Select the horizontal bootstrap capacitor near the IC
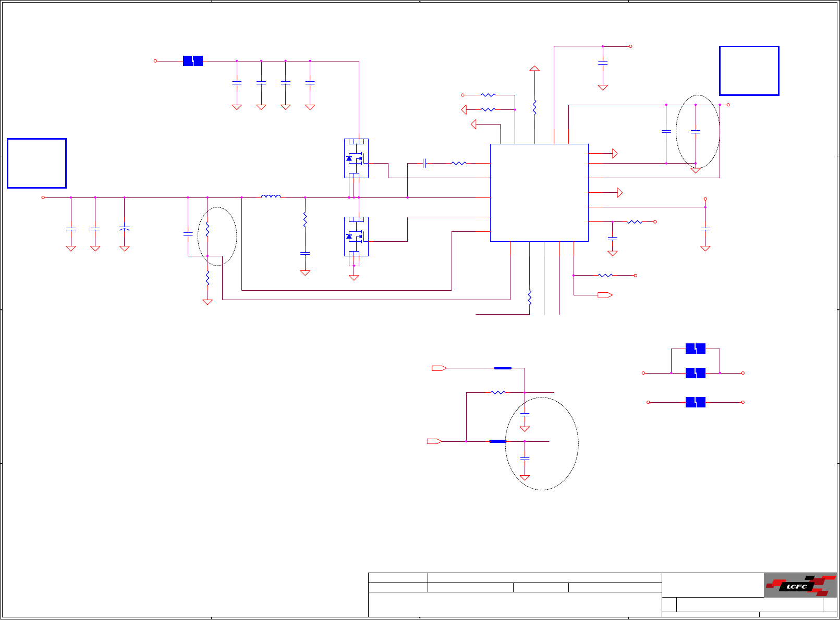 [424, 164]
